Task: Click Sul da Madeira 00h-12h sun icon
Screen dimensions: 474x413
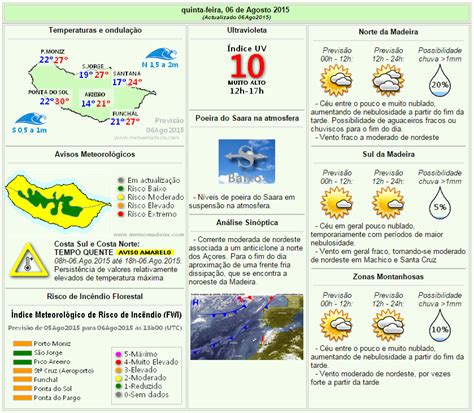Action: pos(336,203)
